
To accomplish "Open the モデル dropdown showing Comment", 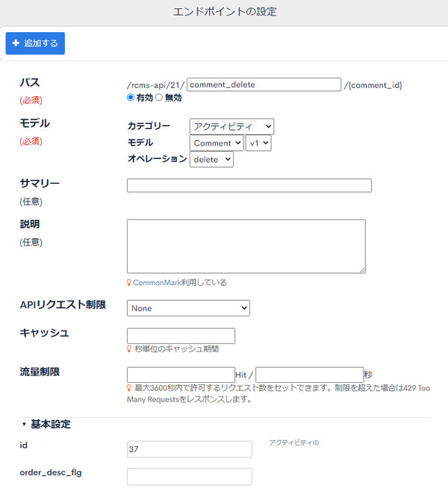I will [x=217, y=143].
